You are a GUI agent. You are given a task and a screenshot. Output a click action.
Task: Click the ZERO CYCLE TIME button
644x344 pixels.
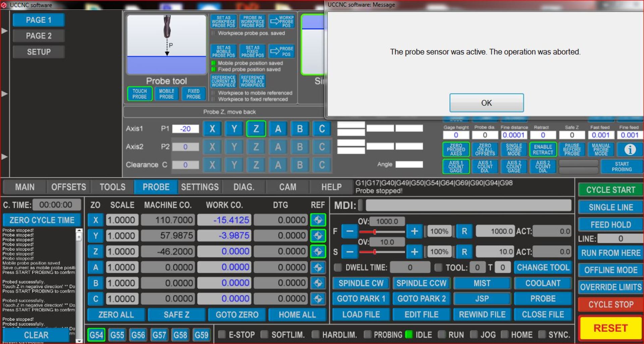click(42, 220)
